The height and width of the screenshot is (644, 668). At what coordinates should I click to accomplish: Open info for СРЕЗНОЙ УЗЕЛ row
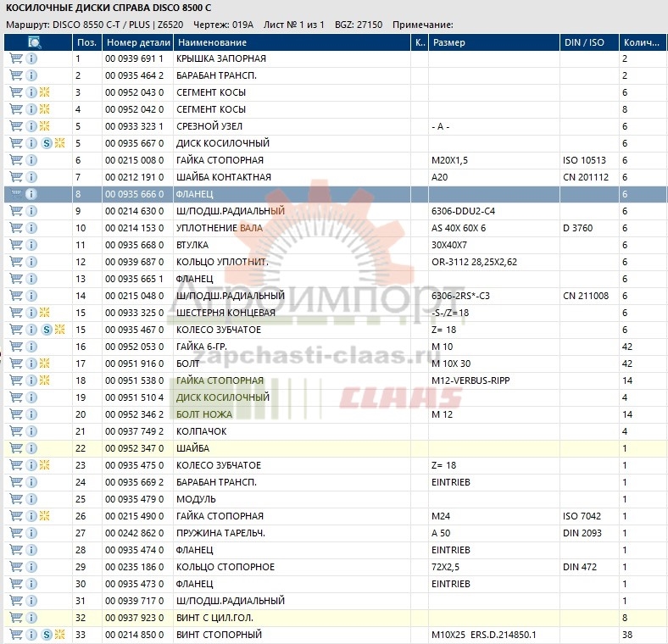coord(31,126)
